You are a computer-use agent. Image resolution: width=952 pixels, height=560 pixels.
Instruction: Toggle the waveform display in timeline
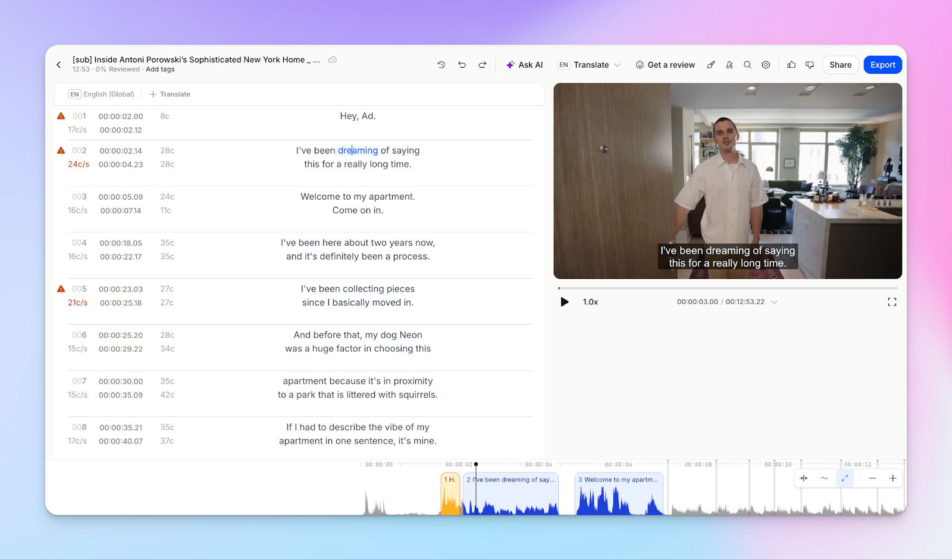point(824,478)
